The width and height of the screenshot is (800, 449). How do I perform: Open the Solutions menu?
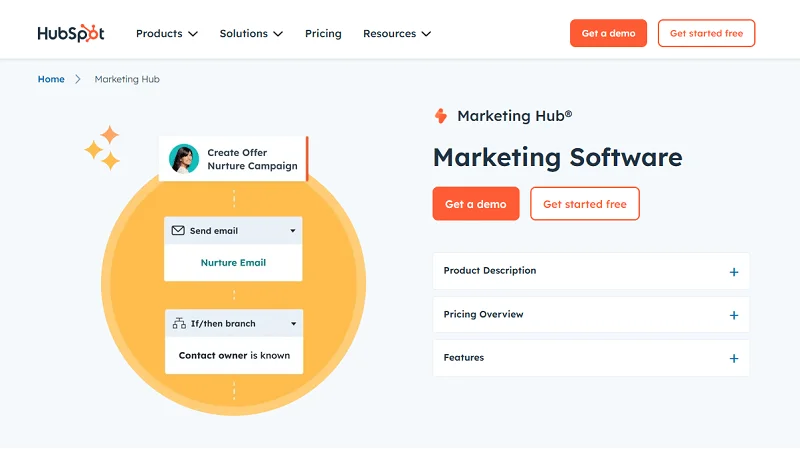point(251,34)
